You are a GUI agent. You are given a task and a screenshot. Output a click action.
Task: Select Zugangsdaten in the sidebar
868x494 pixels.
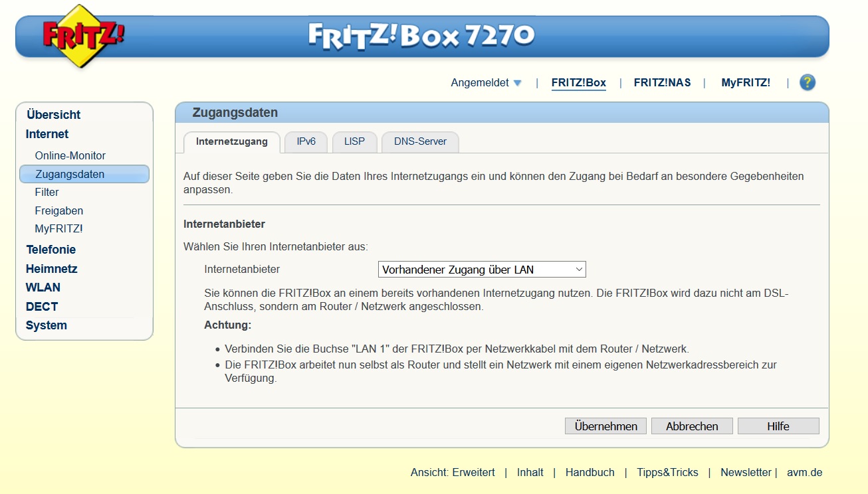[84, 174]
